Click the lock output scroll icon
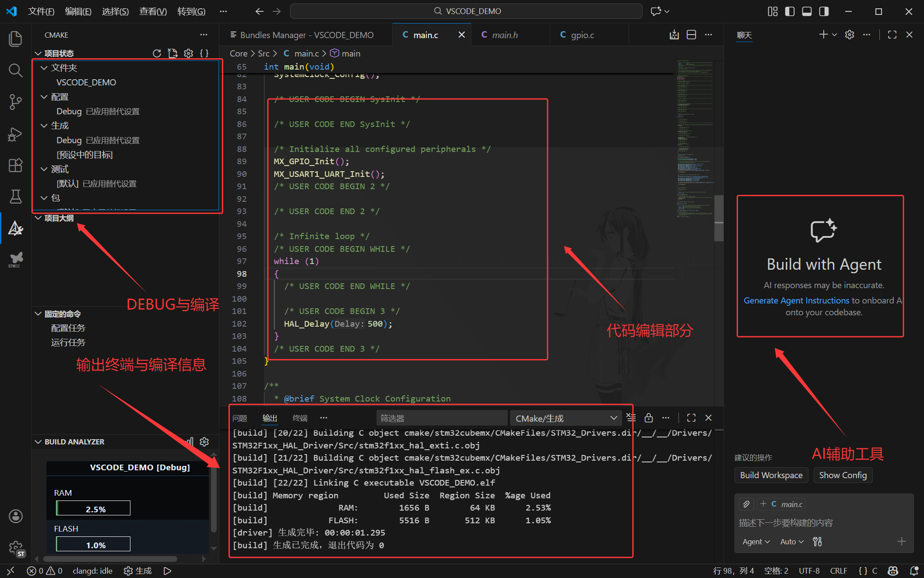 tap(649, 418)
